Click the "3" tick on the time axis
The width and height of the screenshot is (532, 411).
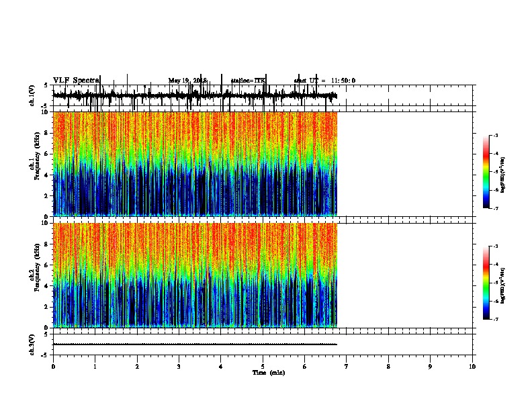(x=179, y=367)
